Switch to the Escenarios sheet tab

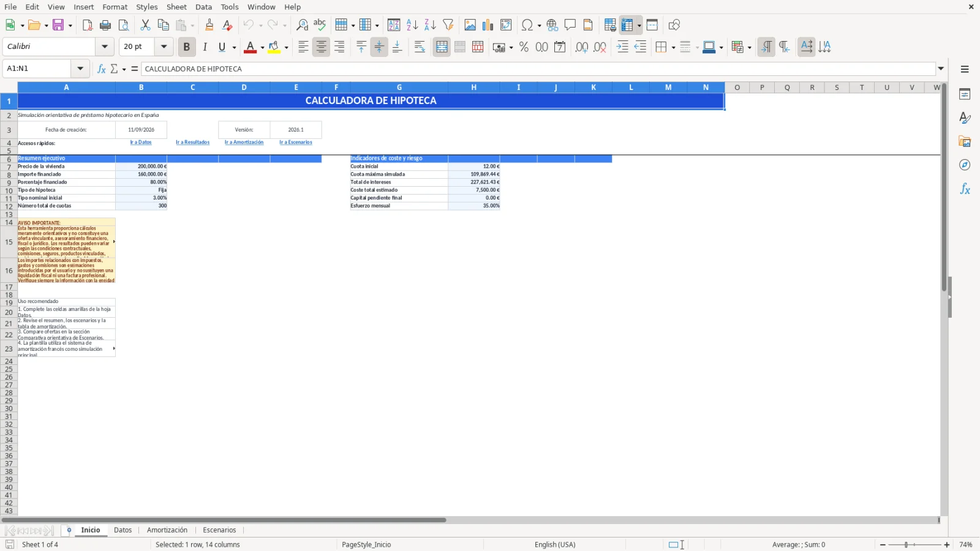[x=219, y=530]
